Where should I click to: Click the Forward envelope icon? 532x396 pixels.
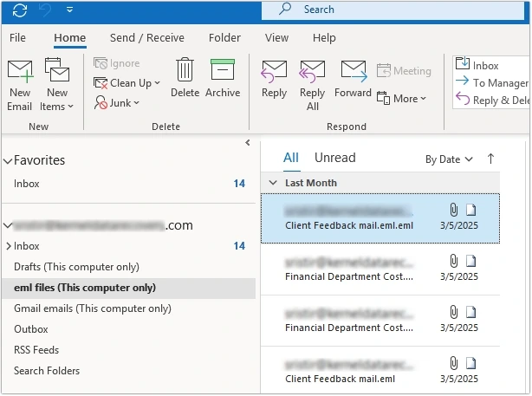coord(354,71)
